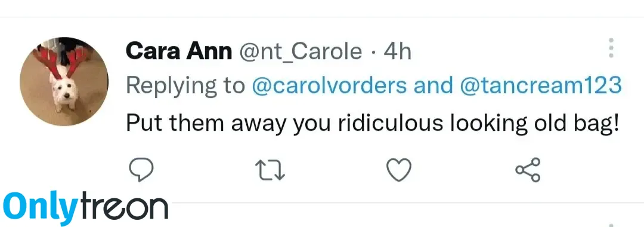Screen dimensions: 644x227
Task: Click the dark treon part of logo
Action: pos(123,208)
